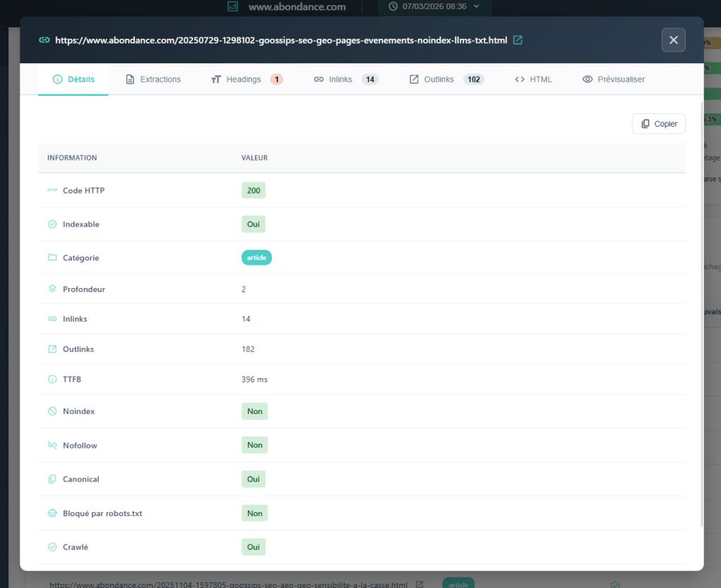721x588 pixels.
Task: Click the Bloqué par robots.txt robot icon
Action: coord(52,513)
